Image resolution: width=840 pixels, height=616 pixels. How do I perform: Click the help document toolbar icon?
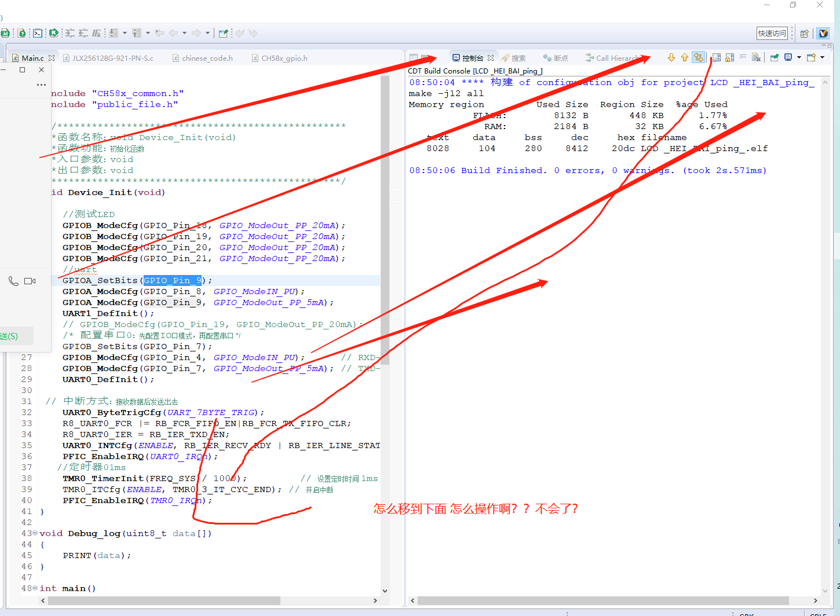click(x=21, y=34)
